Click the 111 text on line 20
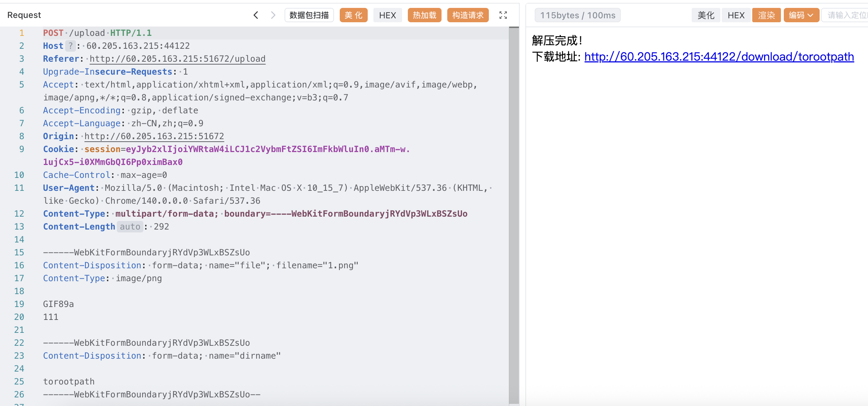868x406 pixels. pyautogui.click(x=51, y=317)
